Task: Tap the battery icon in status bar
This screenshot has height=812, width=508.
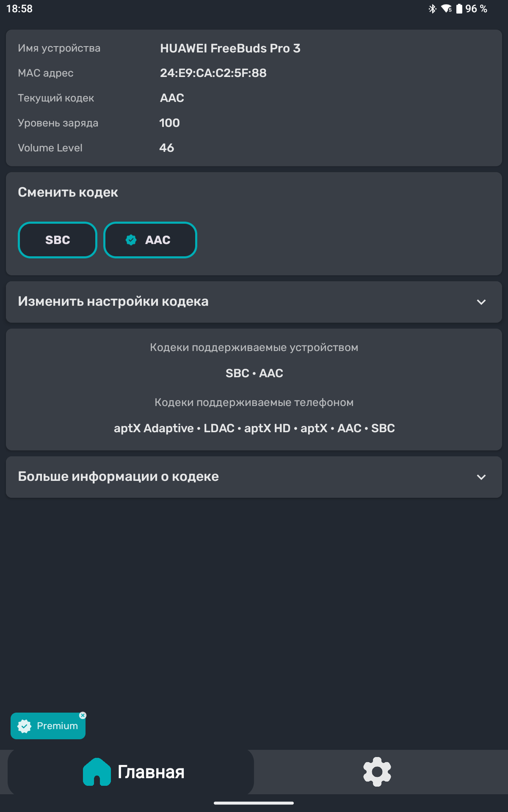Action: point(459,9)
